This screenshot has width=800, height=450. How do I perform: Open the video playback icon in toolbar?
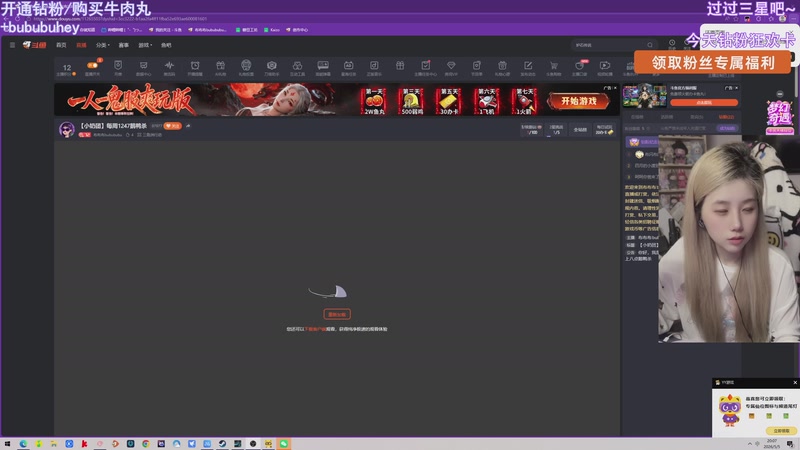pyautogui.click(x=605, y=65)
